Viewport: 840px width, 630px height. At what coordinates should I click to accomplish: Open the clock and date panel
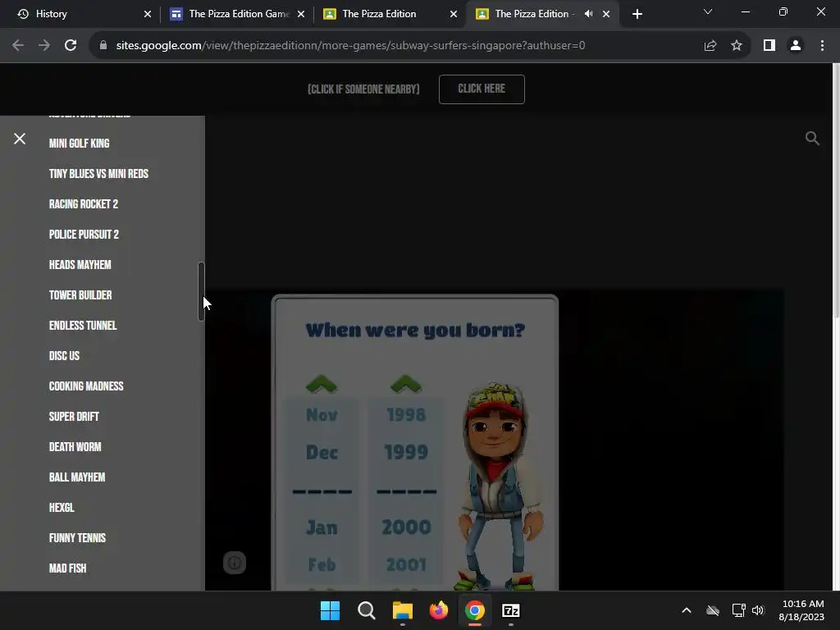pyautogui.click(x=802, y=610)
